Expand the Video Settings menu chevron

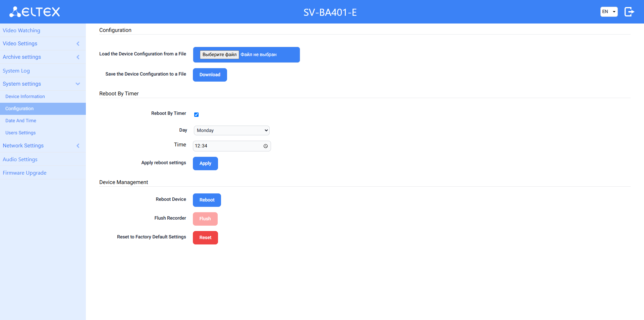pos(78,44)
